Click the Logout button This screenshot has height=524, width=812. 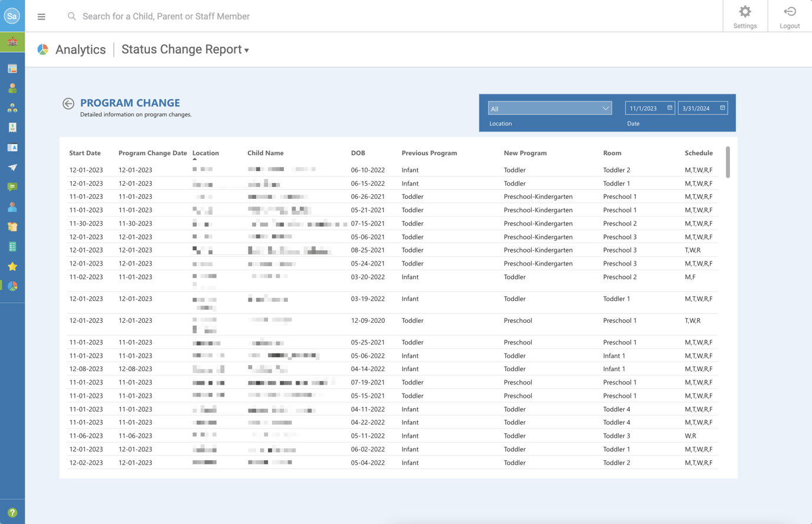pyautogui.click(x=790, y=16)
